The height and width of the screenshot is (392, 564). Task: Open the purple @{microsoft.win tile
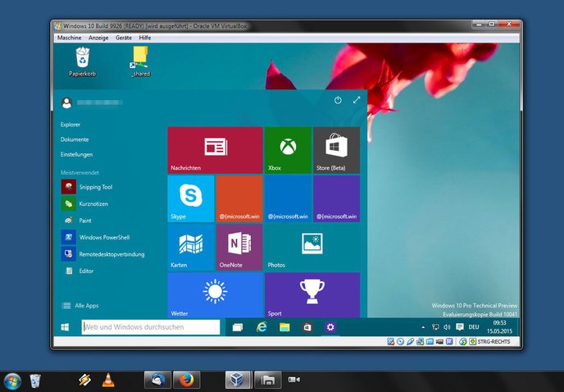337,198
